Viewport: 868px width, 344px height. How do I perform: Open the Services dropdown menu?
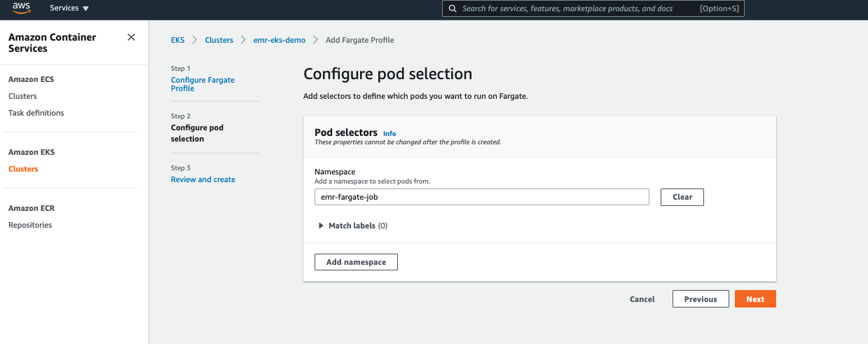pos(69,8)
